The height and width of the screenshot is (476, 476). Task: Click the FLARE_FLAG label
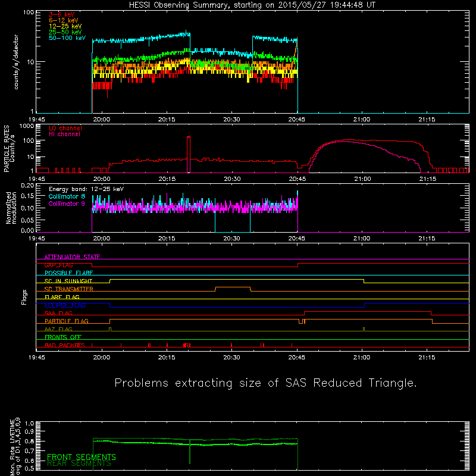click(62, 297)
